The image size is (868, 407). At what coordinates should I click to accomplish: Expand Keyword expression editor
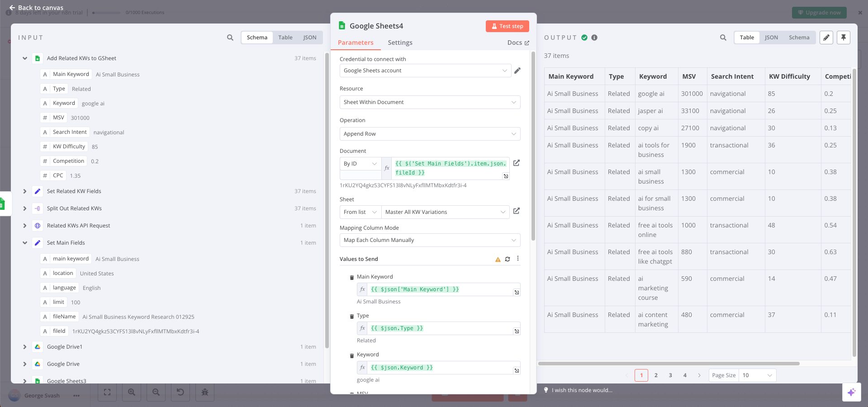coord(517,371)
